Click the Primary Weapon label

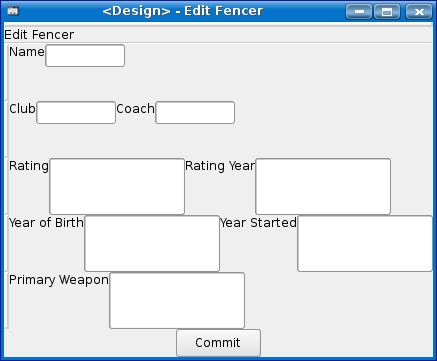59,280
